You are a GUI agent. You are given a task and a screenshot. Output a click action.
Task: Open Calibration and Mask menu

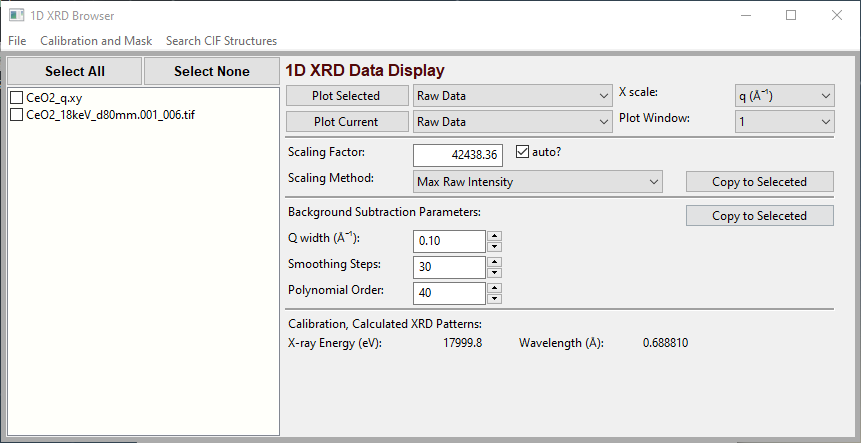(x=96, y=41)
